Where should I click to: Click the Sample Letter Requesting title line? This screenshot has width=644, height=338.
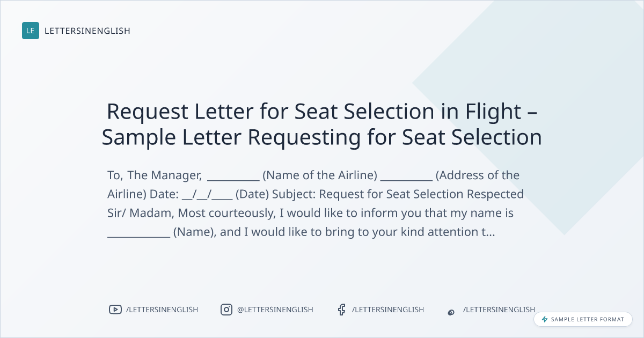(x=321, y=137)
